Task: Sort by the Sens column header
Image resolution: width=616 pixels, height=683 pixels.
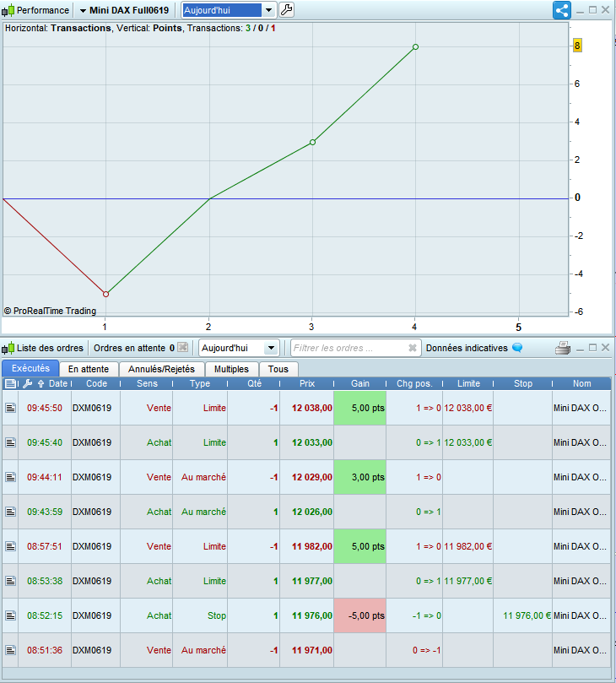Action: coord(147,384)
